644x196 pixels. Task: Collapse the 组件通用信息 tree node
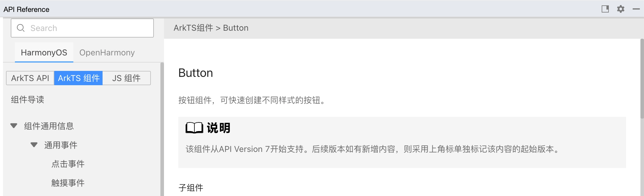pos(14,126)
